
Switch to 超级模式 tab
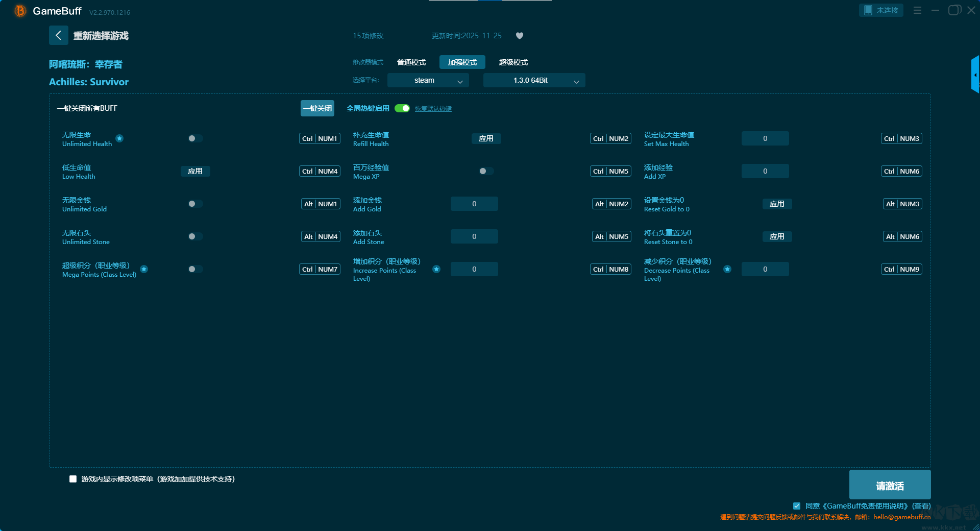point(513,62)
